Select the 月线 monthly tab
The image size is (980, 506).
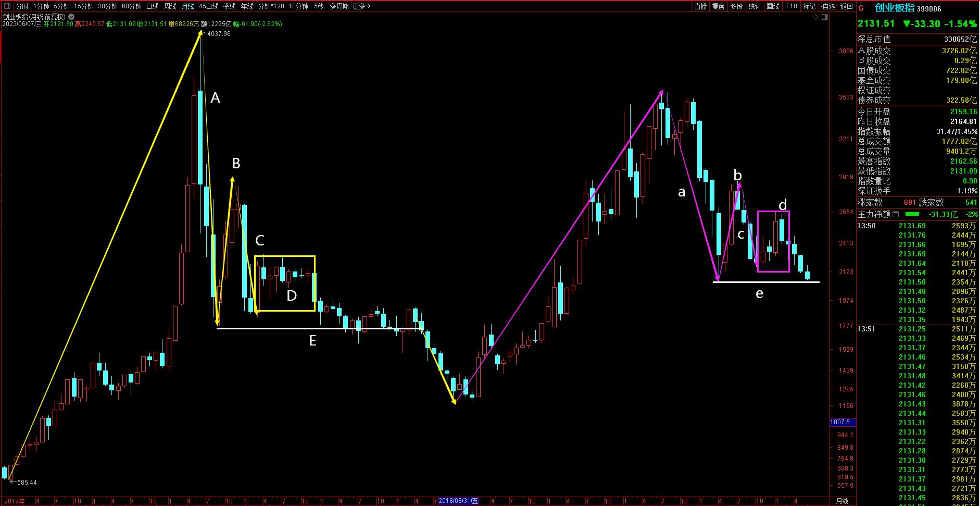tap(188, 6)
